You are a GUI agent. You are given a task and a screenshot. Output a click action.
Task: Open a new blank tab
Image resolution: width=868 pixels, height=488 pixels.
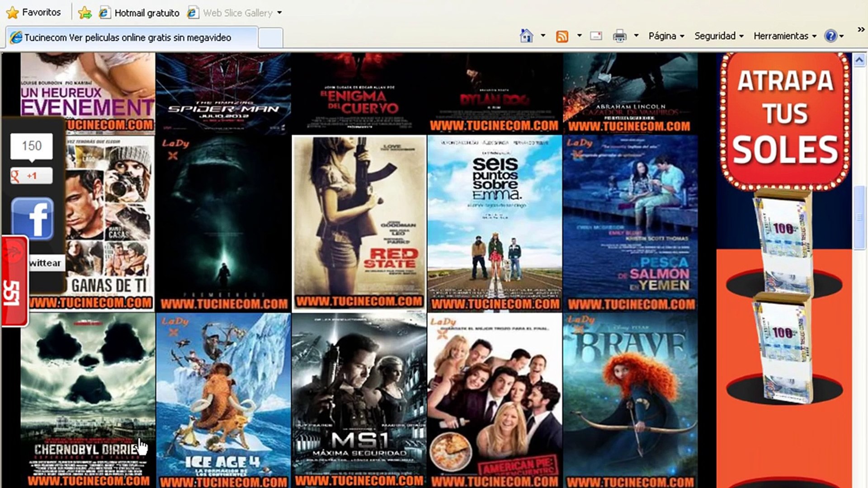click(270, 38)
